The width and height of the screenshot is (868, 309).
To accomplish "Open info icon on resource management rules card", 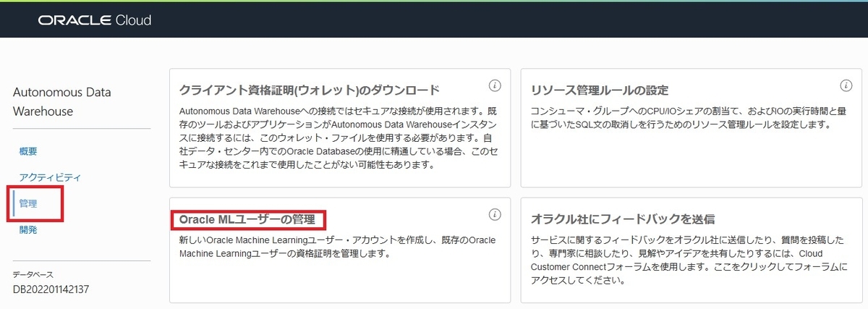I will point(846,86).
